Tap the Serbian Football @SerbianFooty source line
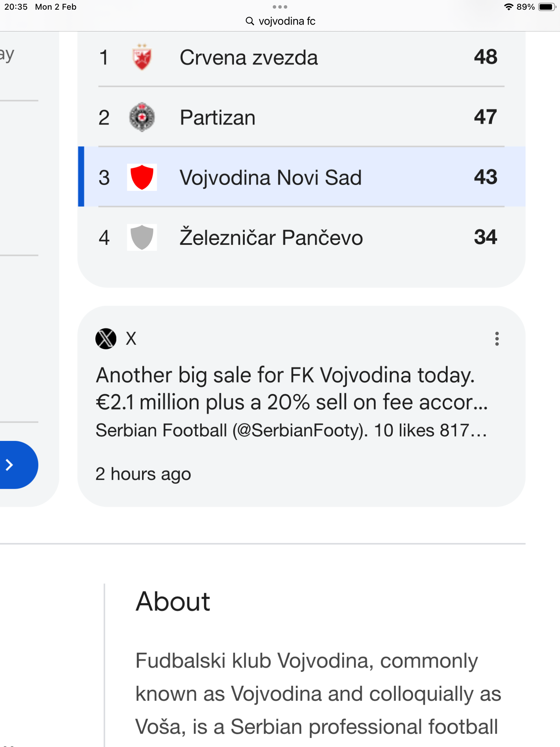560x747 pixels. pos(291,431)
